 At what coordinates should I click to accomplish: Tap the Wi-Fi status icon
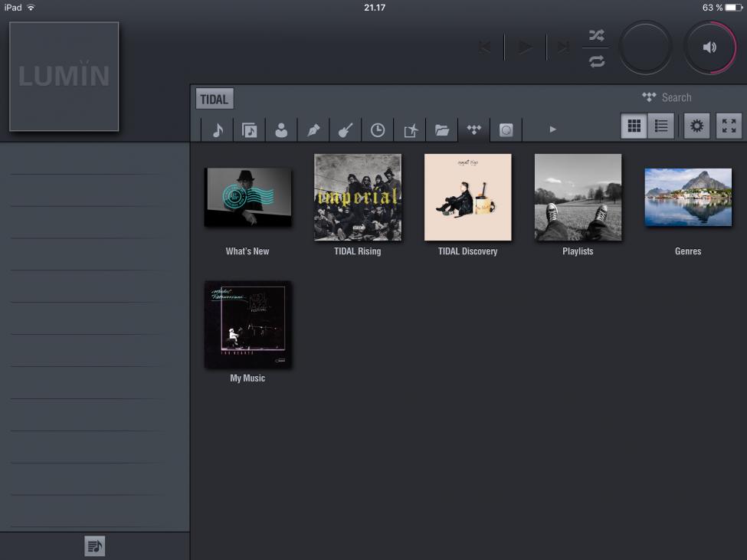coord(31,8)
